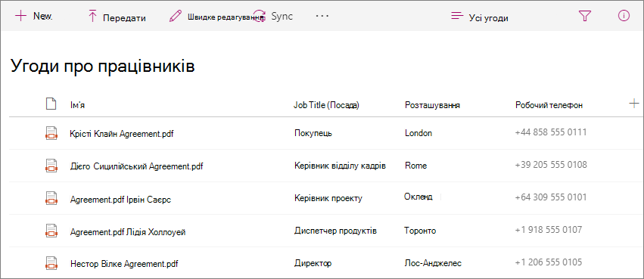644x279 pixels.
Task: Click phone number +1 206 555 0105
Action: [549, 262]
